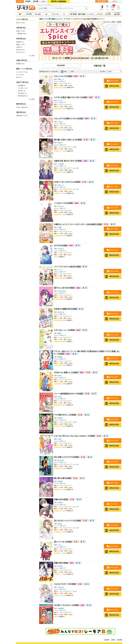Screen dimensions: 138x644
Task: Check the テンポがいい tag checkbox
Action: point(17,88)
